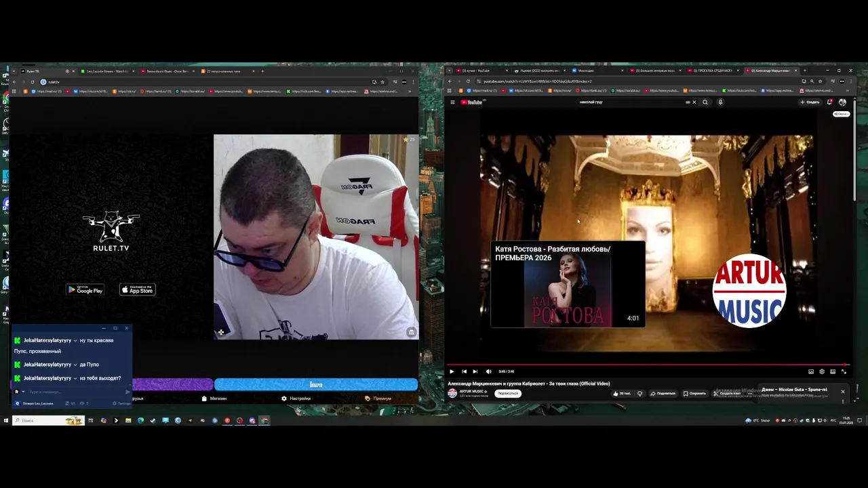Open Настройки section on rulet.tv
This screenshot has height=488, width=868.
(x=296, y=399)
